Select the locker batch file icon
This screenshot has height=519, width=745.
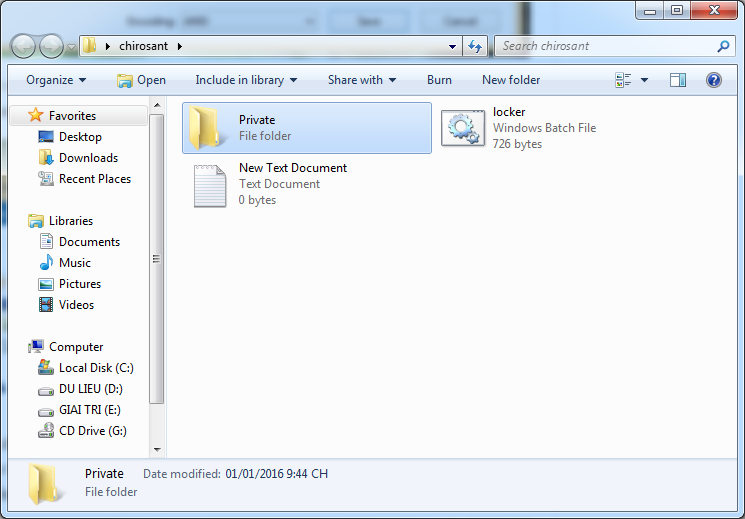coord(463,128)
